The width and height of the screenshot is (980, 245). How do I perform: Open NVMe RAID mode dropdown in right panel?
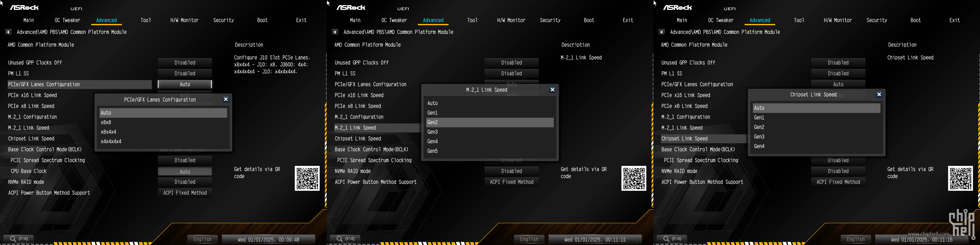838,171
